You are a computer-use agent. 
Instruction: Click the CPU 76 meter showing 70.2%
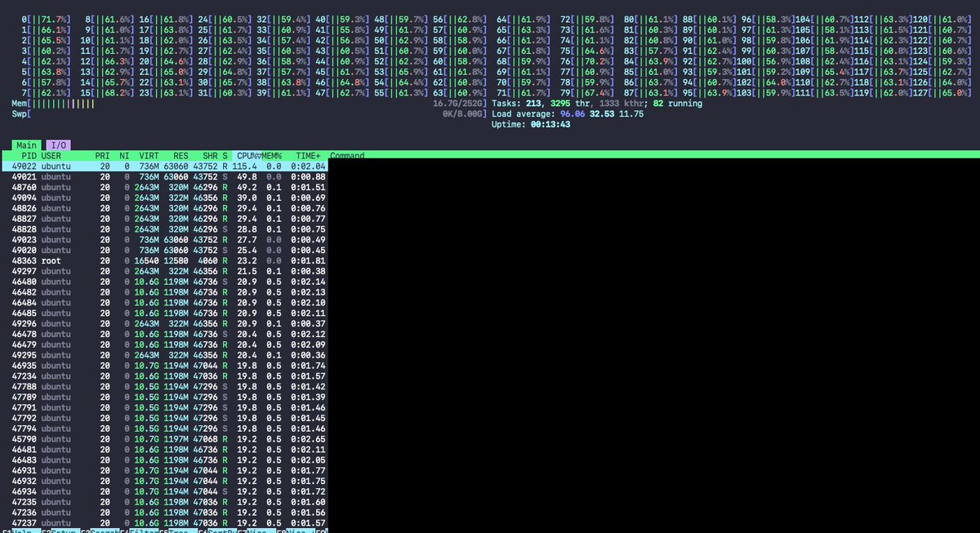(x=584, y=60)
